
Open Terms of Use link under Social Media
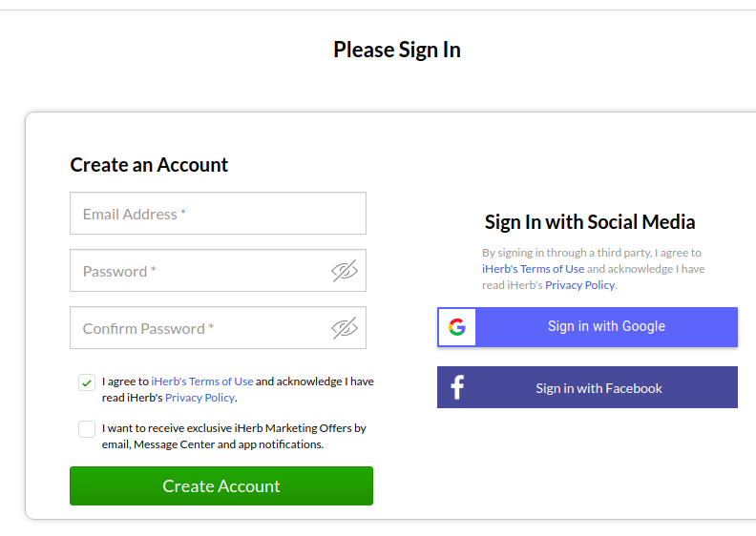[534, 269]
